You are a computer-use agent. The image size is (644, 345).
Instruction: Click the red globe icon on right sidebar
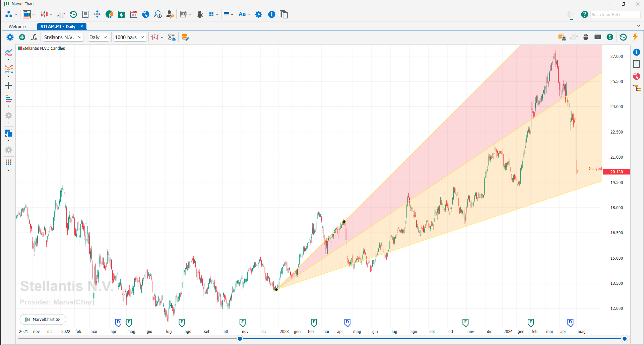point(637,76)
